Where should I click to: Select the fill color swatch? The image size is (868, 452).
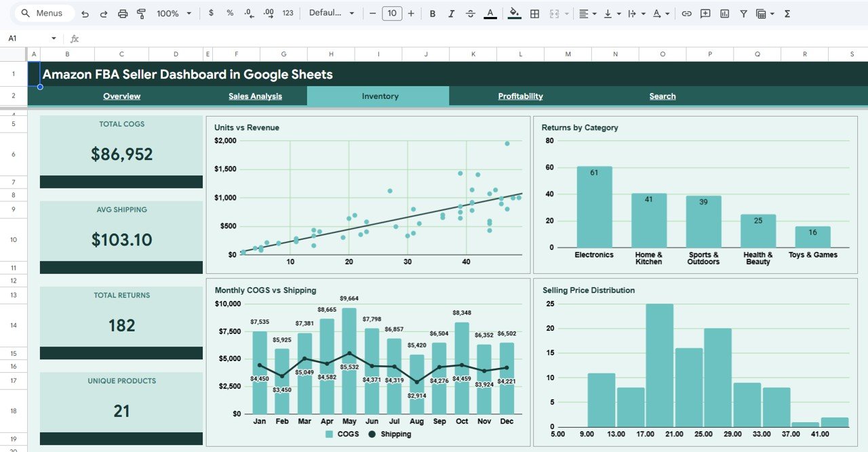514,13
